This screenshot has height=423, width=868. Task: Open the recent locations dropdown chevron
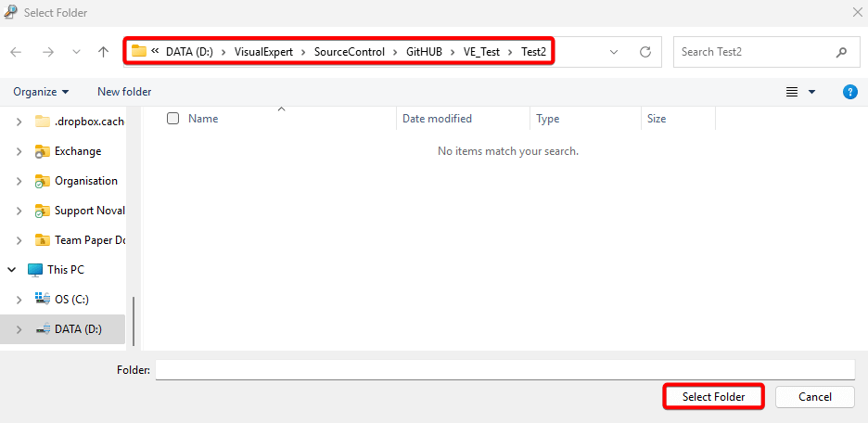76,52
